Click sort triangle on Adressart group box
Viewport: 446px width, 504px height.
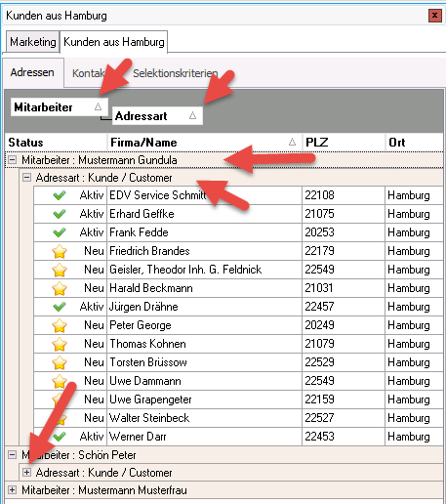click(x=192, y=115)
